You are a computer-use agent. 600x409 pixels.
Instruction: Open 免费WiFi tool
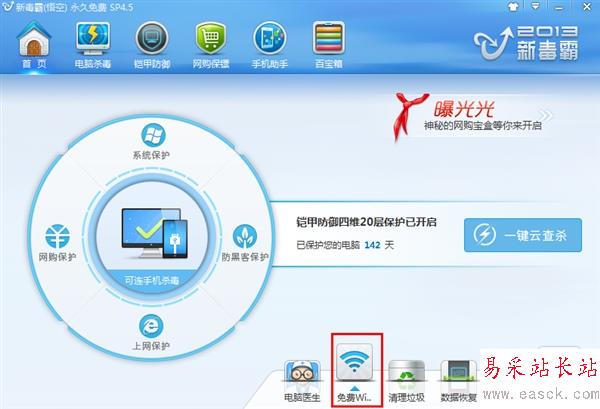coord(354,373)
